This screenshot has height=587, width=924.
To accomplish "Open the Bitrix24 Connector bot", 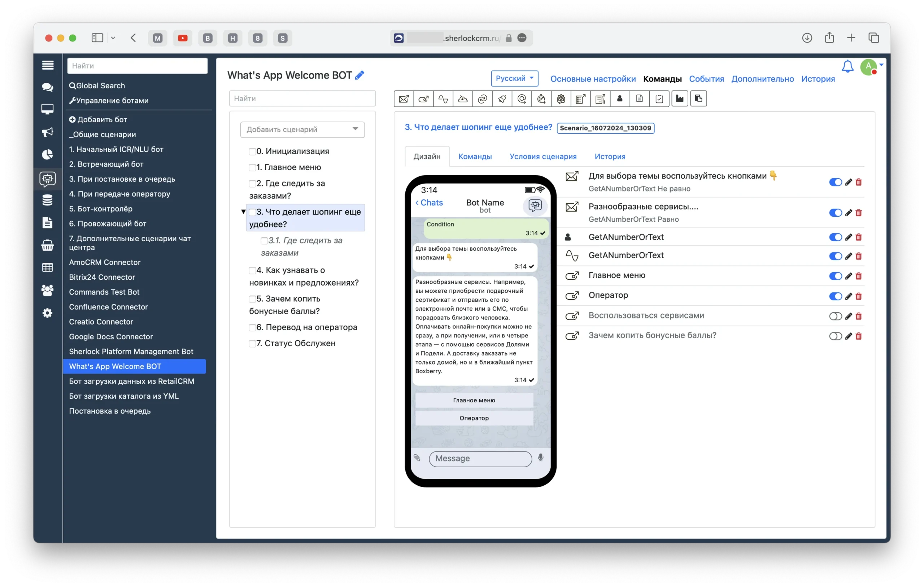I will coord(102,277).
